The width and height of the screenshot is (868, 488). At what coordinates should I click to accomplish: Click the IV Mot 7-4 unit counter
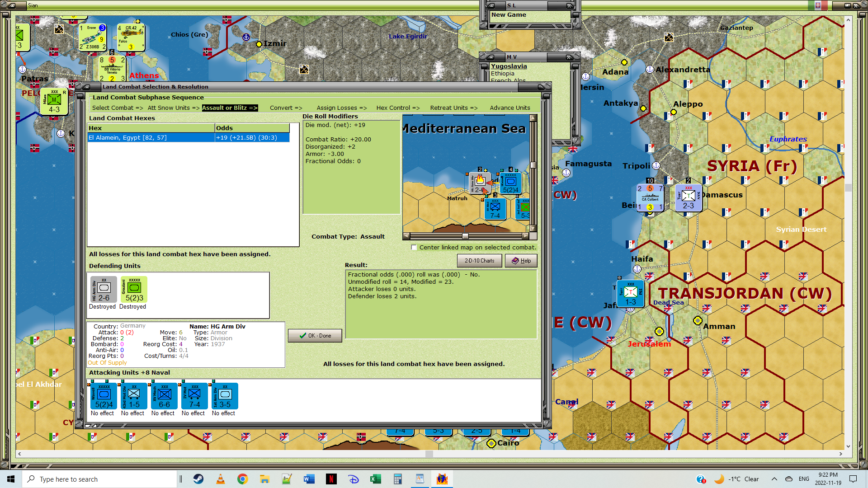click(194, 396)
